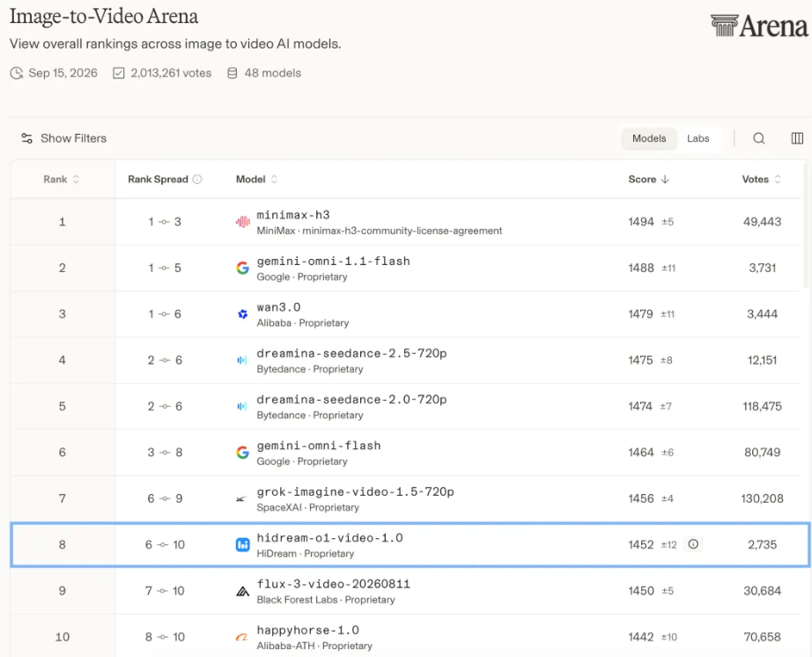Image resolution: width=812 pixels, height=657 pixels.
Task: Click the Black Forest Labs logo
Action: pyautogui.click(x=242, y=591)
